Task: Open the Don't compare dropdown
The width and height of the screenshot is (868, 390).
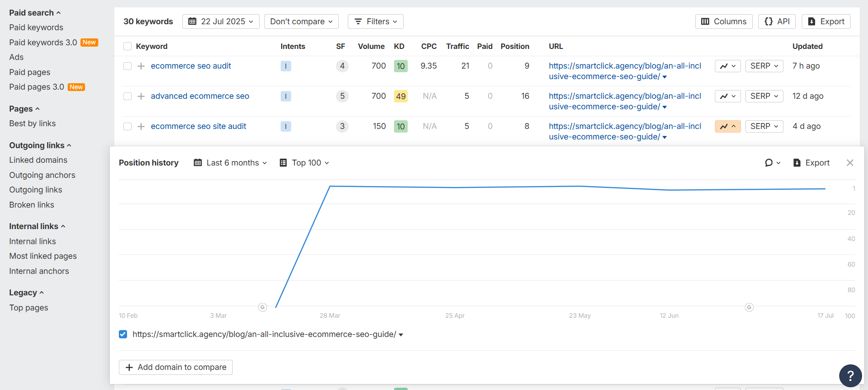Action: point(301,21)
